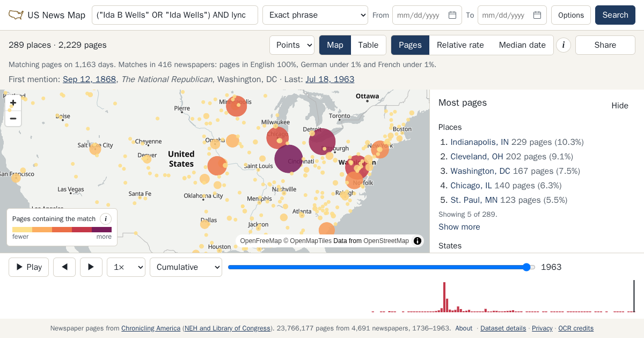Hide the Most pages panel
Viewport: 644px width, 338px height.
620,106
